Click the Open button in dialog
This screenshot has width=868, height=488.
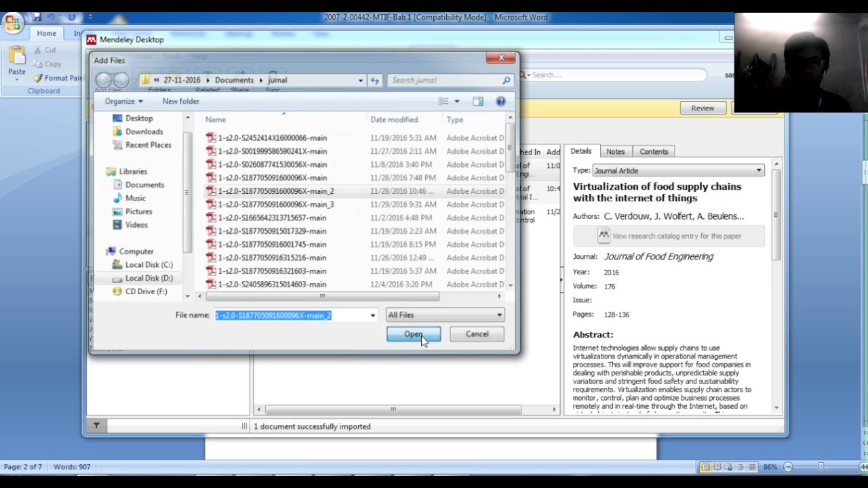[414, 334]
